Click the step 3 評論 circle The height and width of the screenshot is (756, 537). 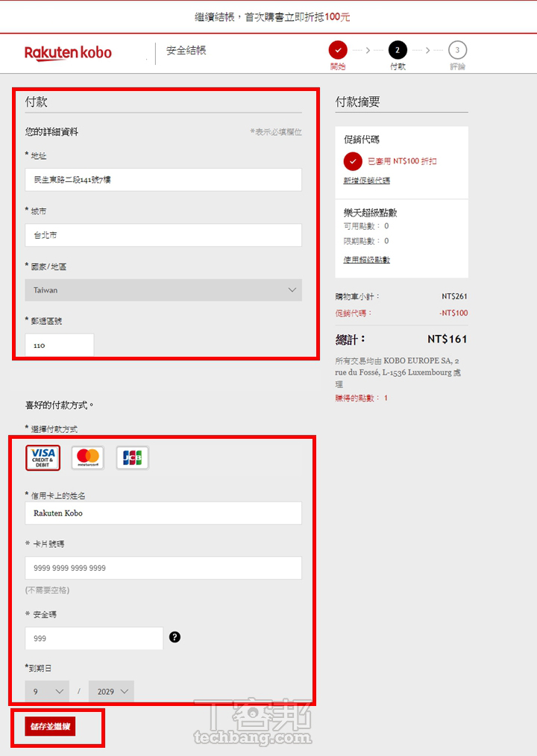pos(457,50)
